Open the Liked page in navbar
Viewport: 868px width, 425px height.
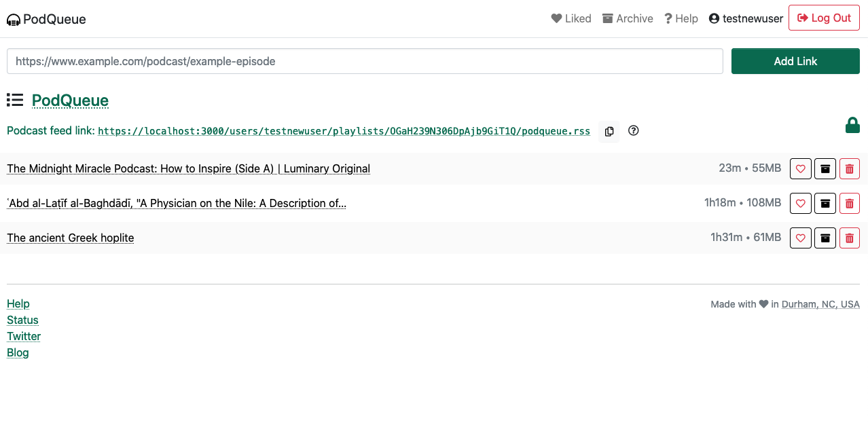[x=571, y=18]
